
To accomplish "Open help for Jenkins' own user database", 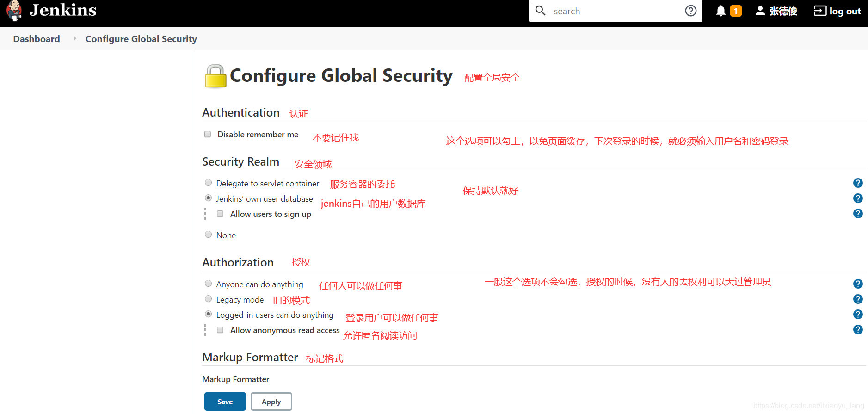I will pyautogui.click(x=858, y=198).
